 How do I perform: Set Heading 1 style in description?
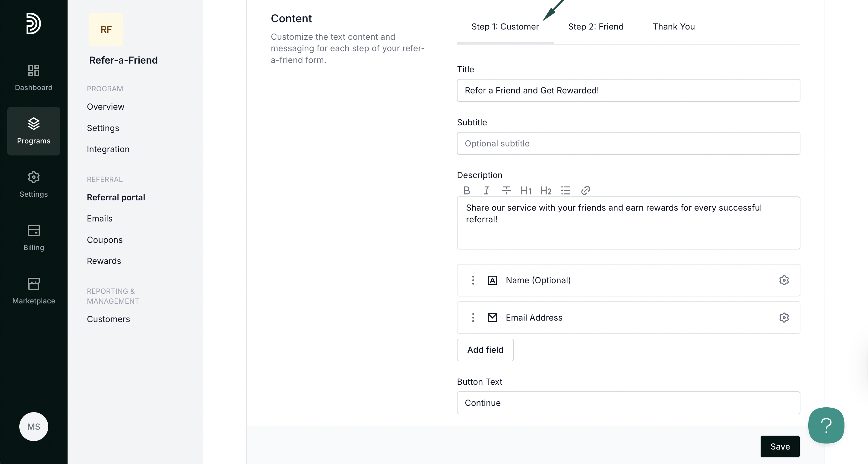click(x=526, y=191)
